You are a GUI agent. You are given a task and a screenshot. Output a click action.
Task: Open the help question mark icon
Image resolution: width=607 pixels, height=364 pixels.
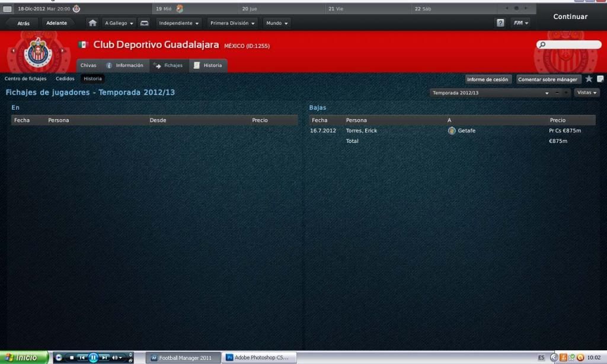pyautogui.click(x=500, y=23)
